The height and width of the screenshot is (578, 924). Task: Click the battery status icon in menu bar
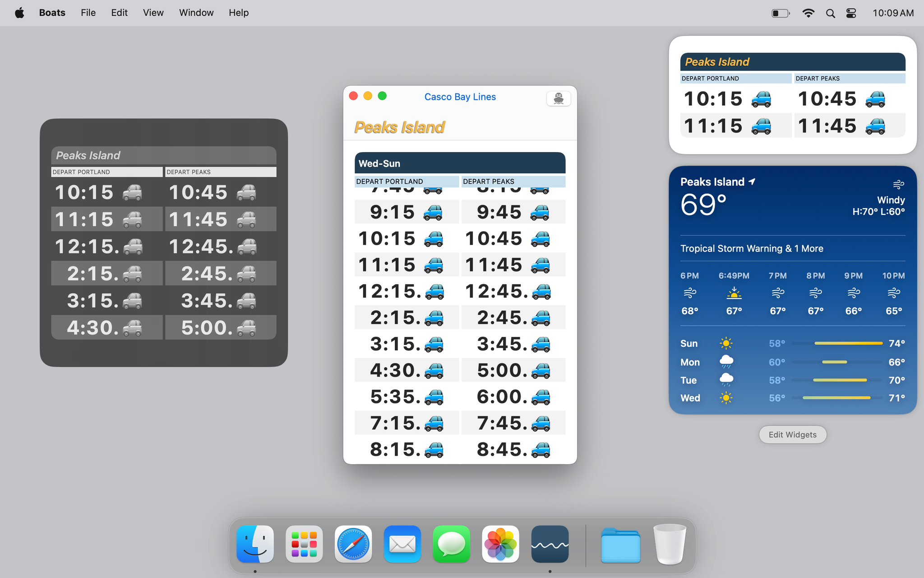click(781, 13)
